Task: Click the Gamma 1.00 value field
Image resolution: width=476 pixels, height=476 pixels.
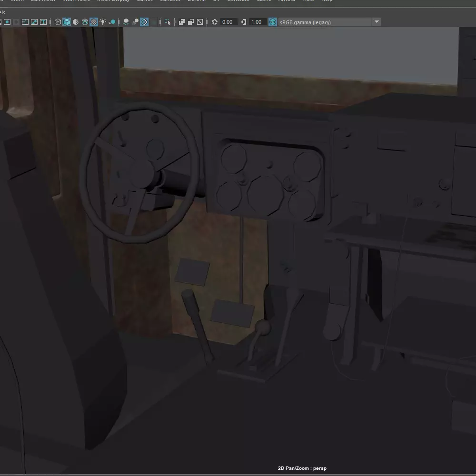Action: pos(258,22)
